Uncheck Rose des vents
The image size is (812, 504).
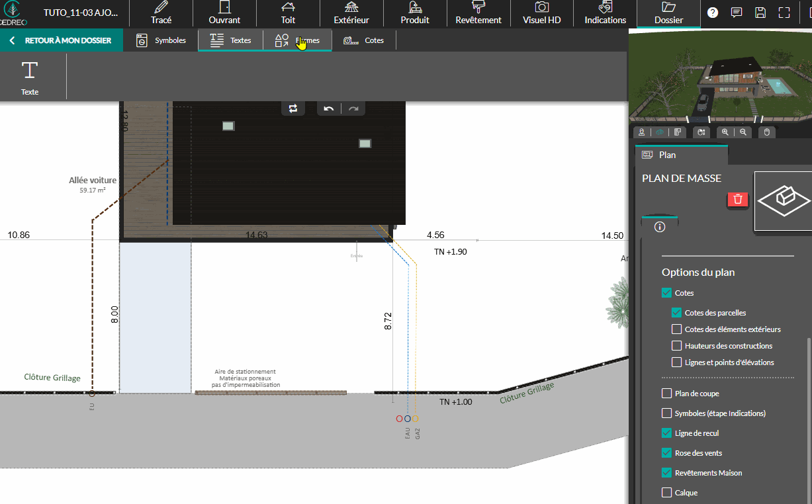[666, 453]
